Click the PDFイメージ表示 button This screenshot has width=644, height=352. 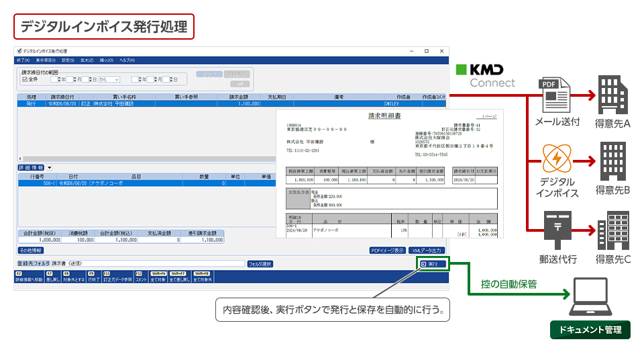pyautogui.click(x=387, y=250)
